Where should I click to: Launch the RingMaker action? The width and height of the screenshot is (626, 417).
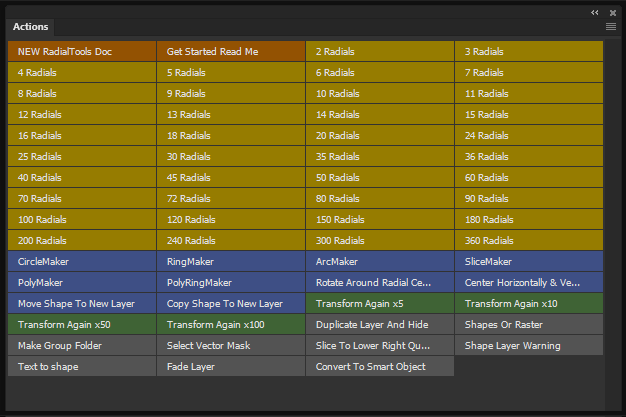pyautogui.click(x=231, y=262)
